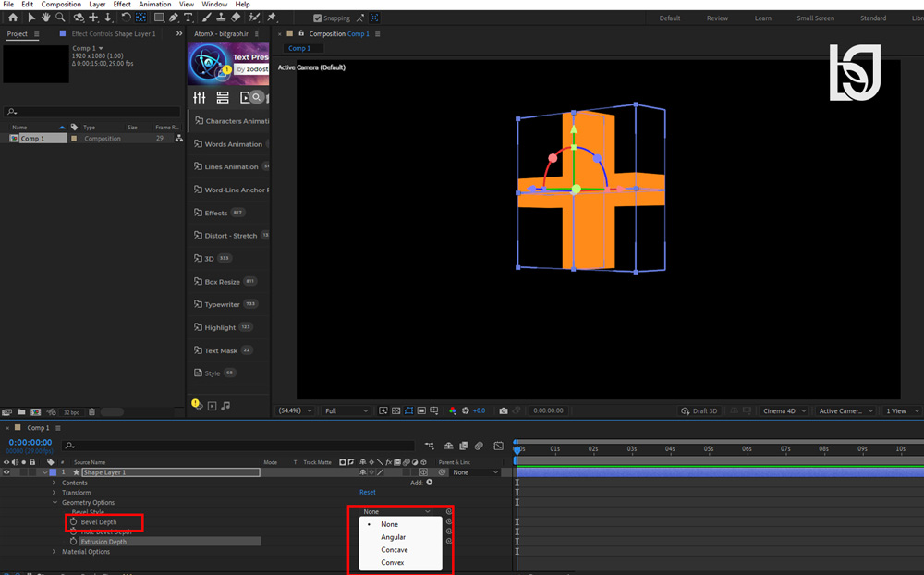924x575 pixels.
Task: Pick the Rectangle shape tool
Action: coord(159,18)
